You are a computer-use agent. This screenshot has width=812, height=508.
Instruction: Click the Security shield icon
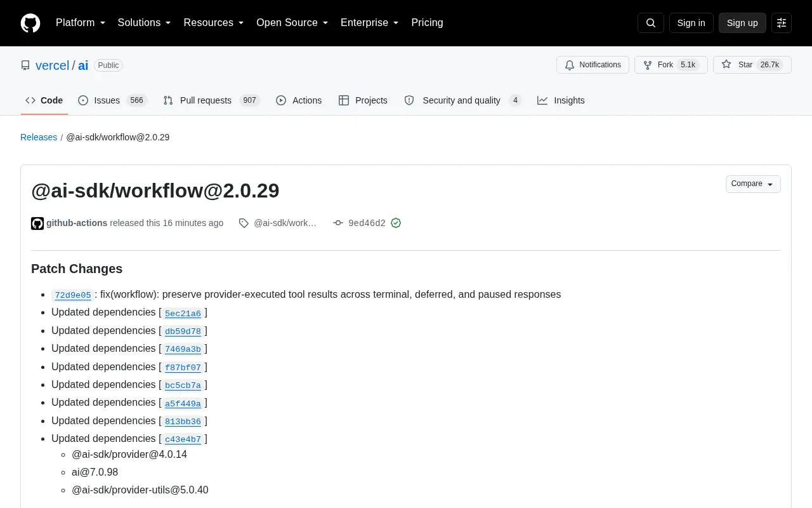[409, 100]
